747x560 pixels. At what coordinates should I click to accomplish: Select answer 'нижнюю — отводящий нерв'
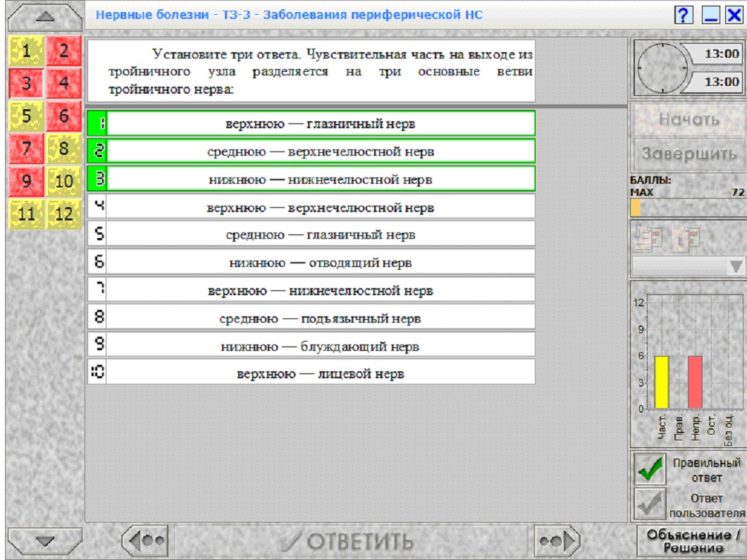coord(311,262)
